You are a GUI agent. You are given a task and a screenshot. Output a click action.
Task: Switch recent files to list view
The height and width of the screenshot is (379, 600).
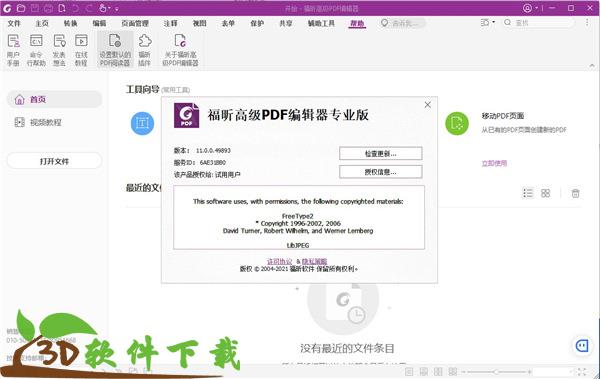(528, 193)
